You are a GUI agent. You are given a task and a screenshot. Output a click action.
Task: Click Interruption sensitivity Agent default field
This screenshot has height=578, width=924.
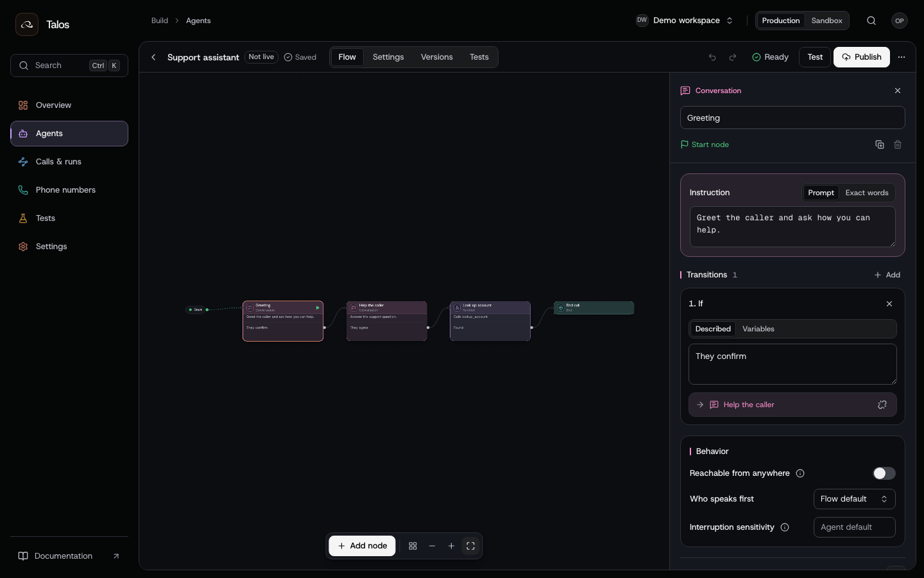(855, 527)
